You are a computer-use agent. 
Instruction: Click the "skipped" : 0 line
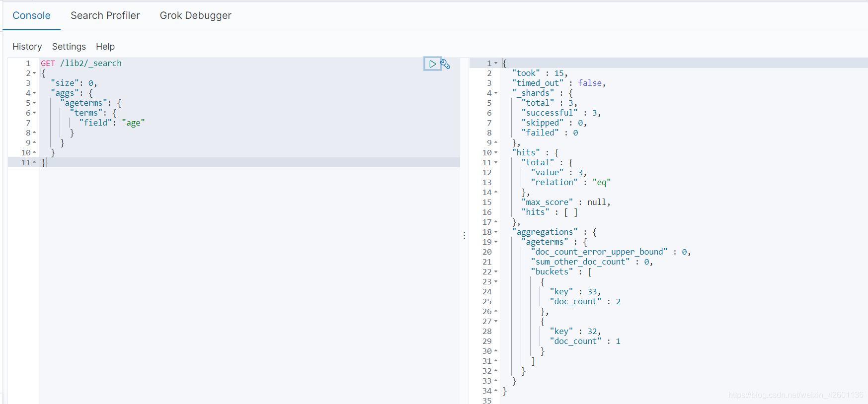point(554,123)
